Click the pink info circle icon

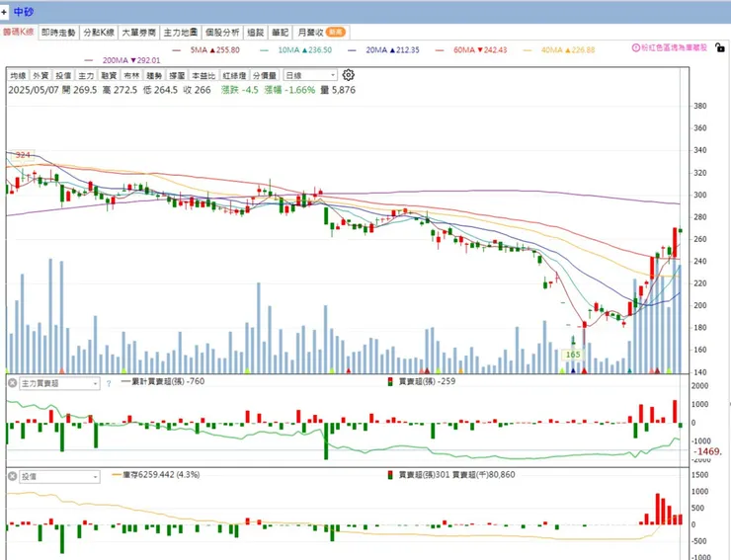pos(634,46)
